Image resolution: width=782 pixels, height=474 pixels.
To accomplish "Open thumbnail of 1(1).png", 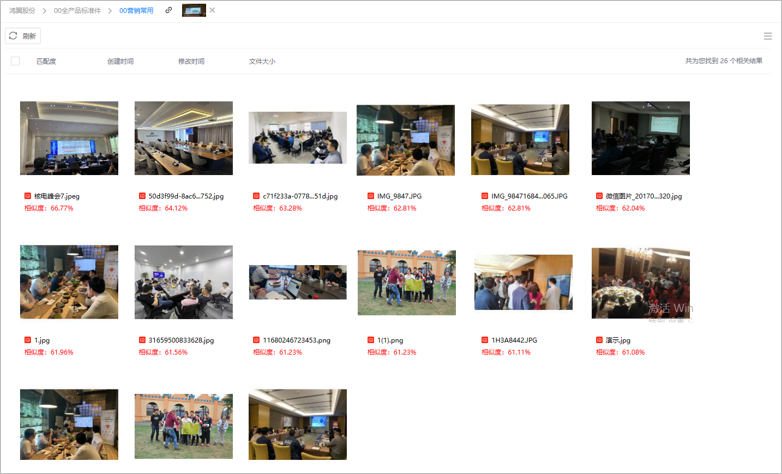I will click(x=406, y=283).
